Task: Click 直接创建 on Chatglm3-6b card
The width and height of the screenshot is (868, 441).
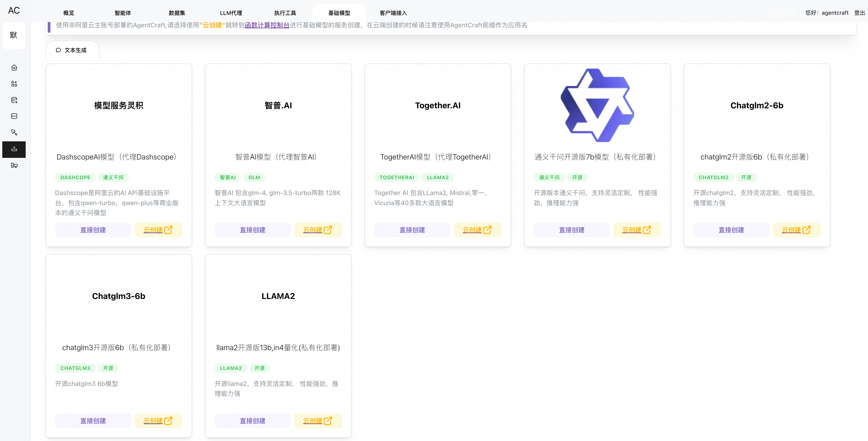Action: coord(93,421)
